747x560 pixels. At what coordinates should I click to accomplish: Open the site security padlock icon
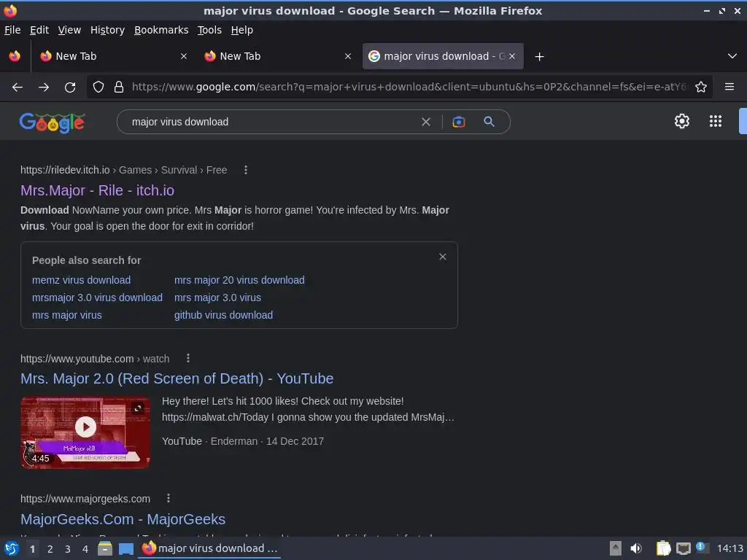pyautogui.click(x=119, y=87)
